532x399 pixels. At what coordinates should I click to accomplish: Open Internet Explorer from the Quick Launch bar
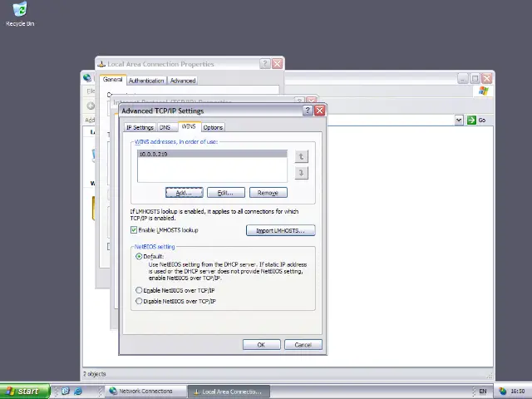pyautogui.click(x=78, y=391)
